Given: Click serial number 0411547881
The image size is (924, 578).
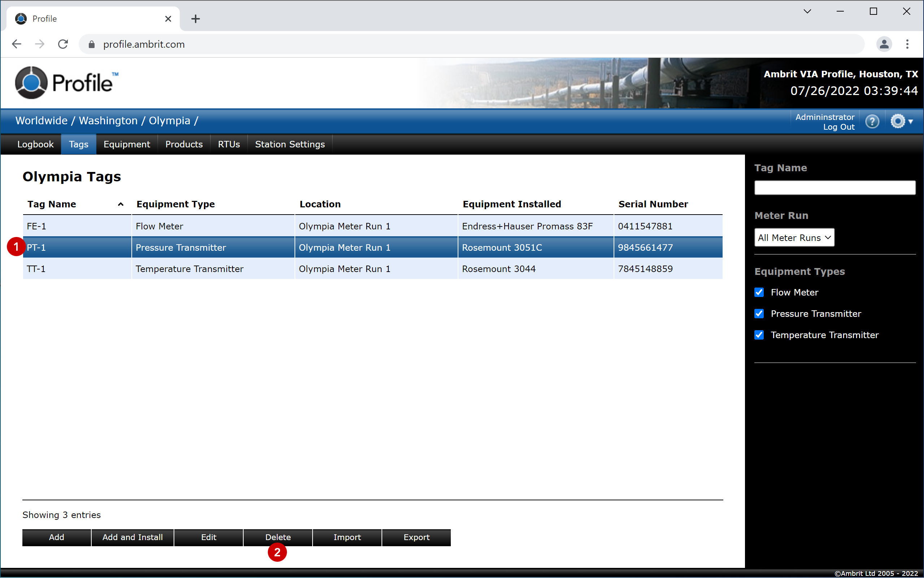Looking at the screenshot, I should tap(645, 226).
